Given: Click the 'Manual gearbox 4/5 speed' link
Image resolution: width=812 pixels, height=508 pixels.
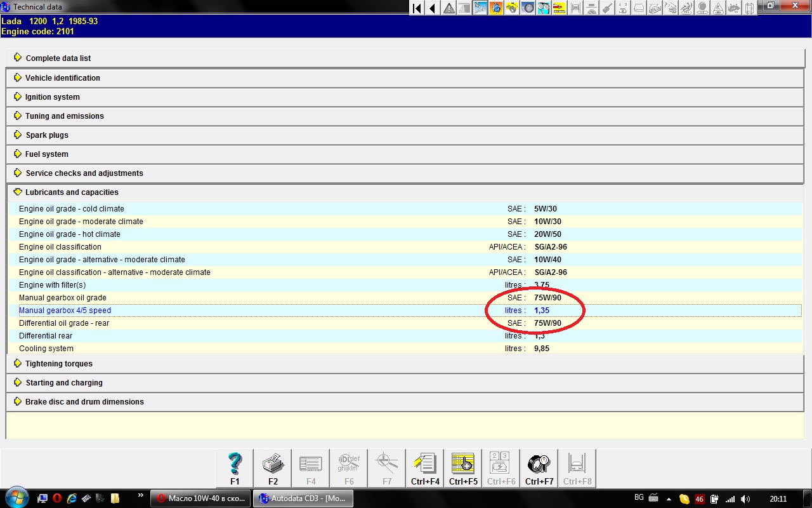Looking at the screenshot, I should pos(65,311).
